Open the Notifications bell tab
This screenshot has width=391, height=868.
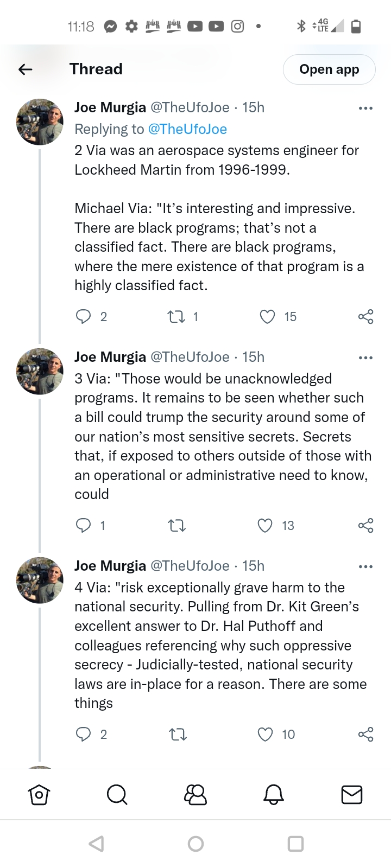[273, 795]
